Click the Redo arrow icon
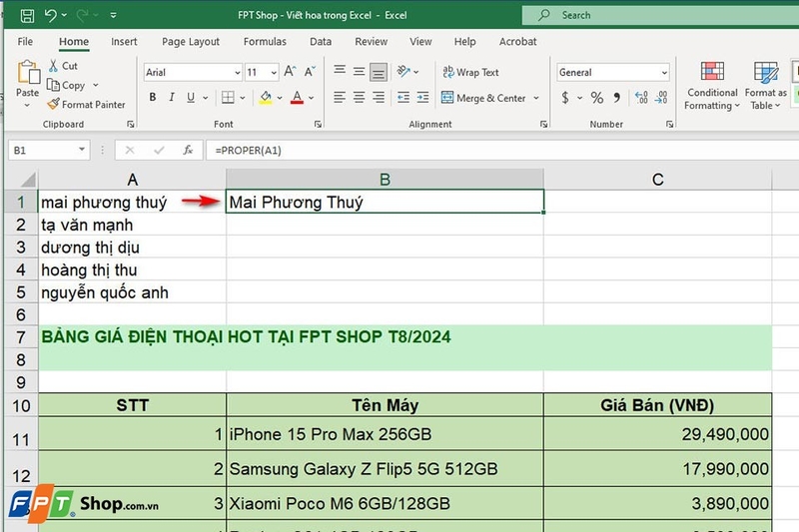The height and width of the screenshot is (532, 799). (82, 15)
